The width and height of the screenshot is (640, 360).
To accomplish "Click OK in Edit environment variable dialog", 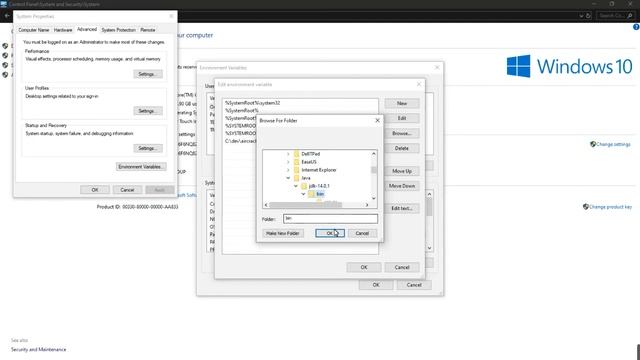I will coord(364,267).
